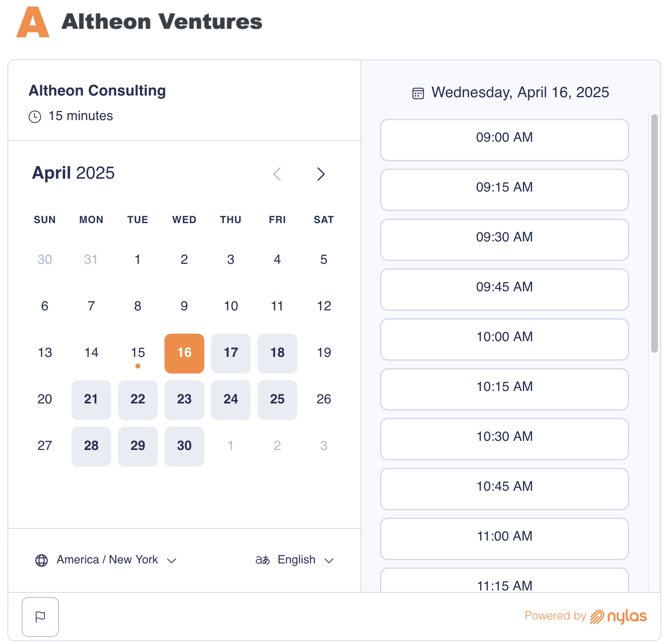Open the English language dropdown
The width and height of the screenshot is (667, 644).
pos(296,560)
